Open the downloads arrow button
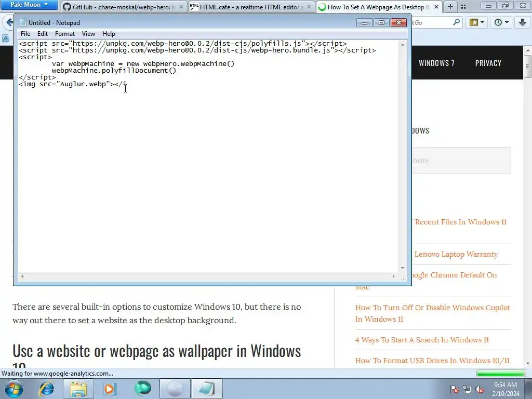 point(523,22)
